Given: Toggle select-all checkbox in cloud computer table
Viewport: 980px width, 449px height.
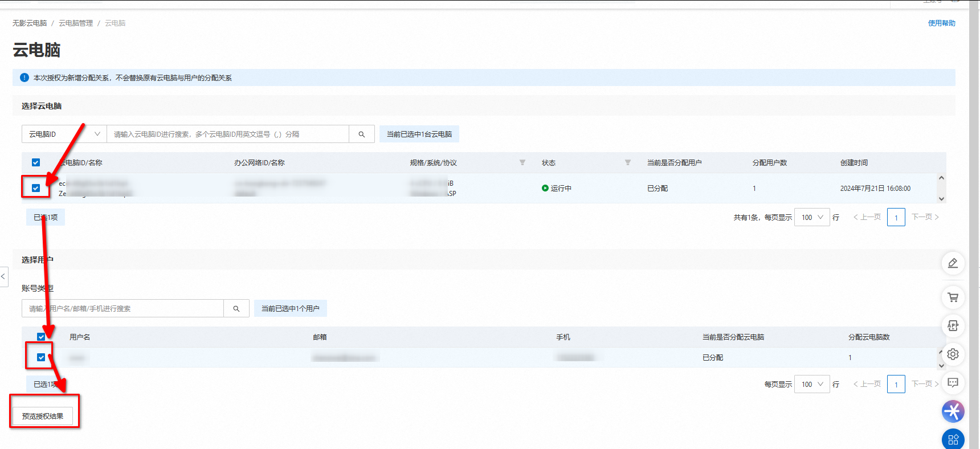Looking at the screenshot, I should [x=36, y=162].
